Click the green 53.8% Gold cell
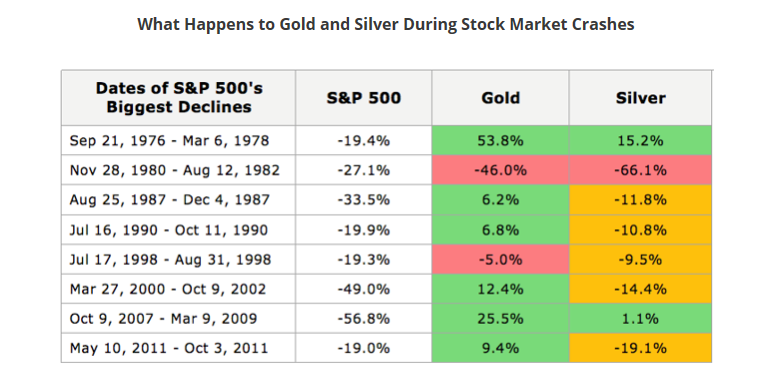The height and width of the screenshot is (375, 767). click(500, 140)
